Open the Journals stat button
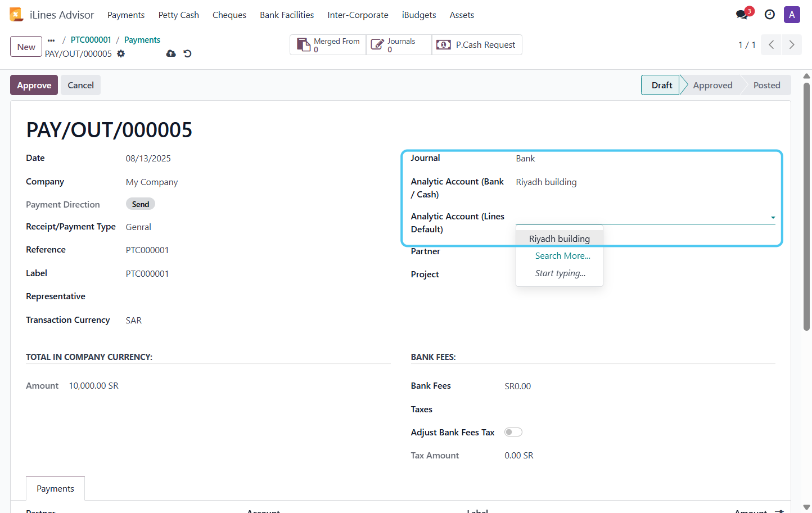 [399, 45]
